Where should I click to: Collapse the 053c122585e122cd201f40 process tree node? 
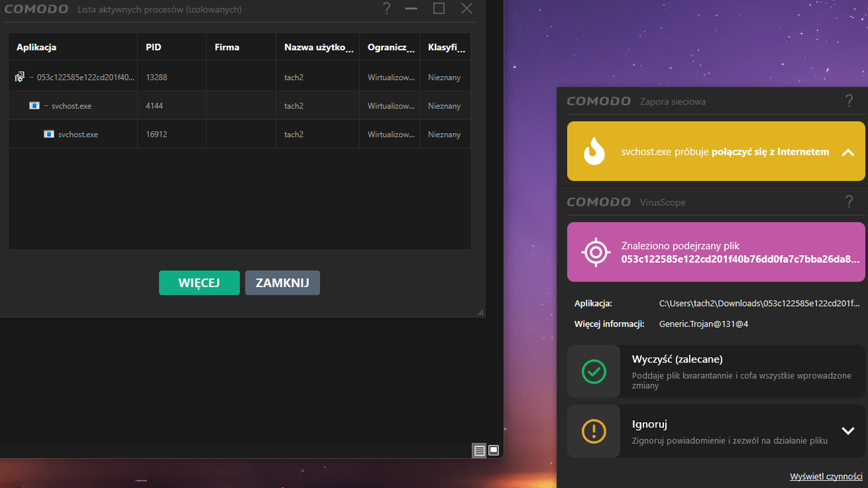pos(31,77)
